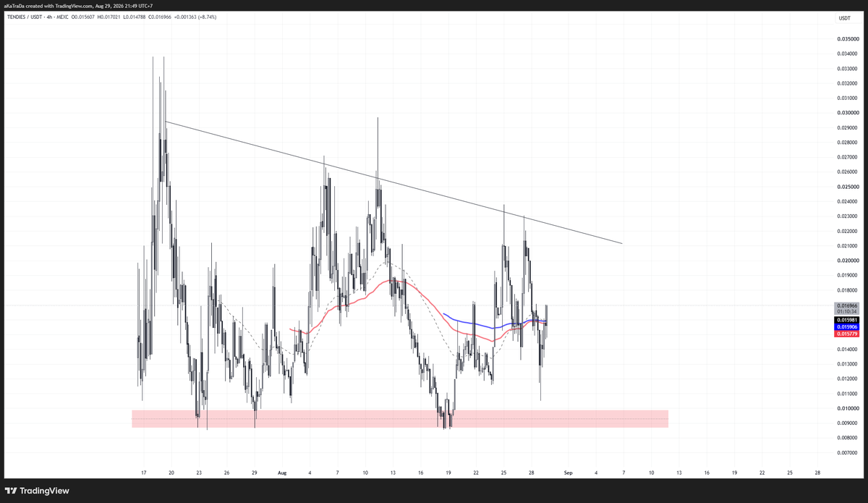Click the 20 date label on time axis
Screen dimensions: 868x503
171,472
